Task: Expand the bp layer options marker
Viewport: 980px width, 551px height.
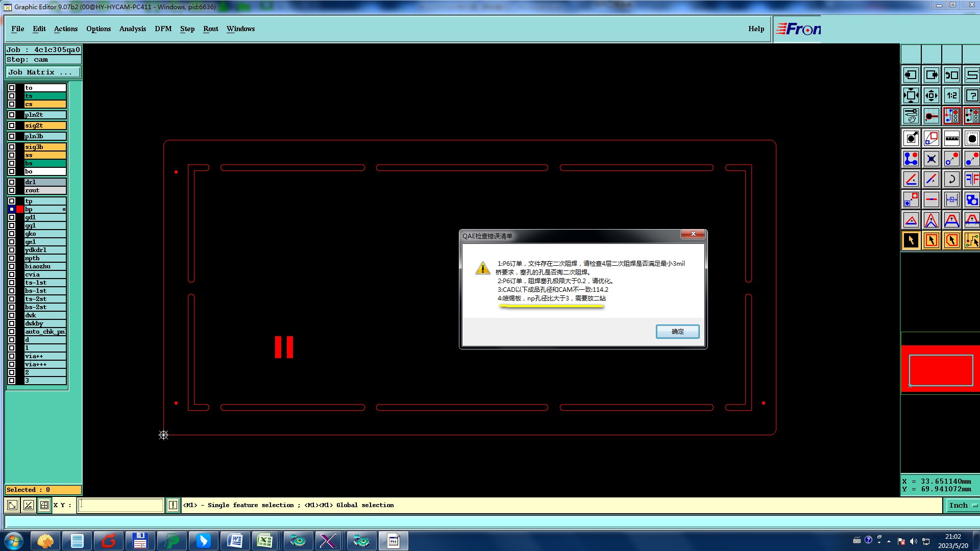Action: [64, 210]
